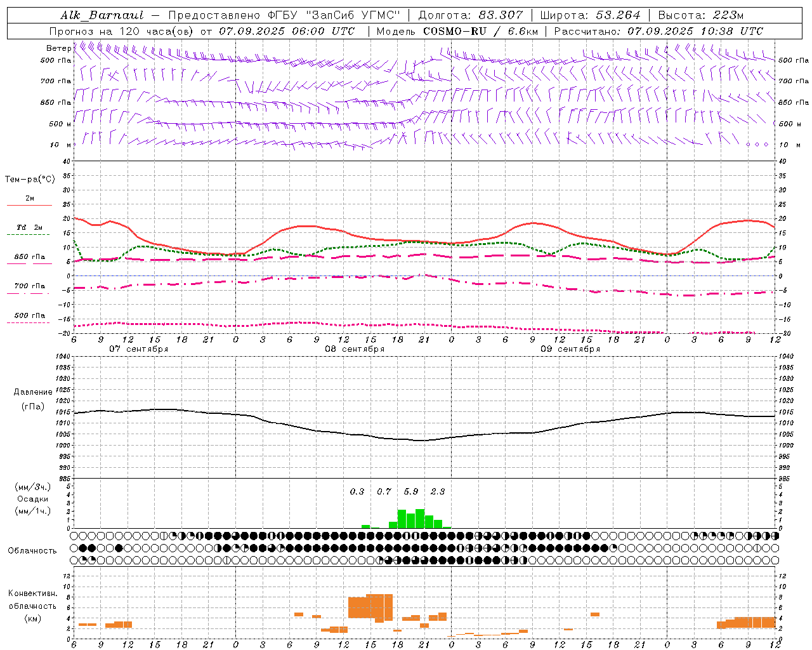Click the "Ветер" wind panel label
Viewport: 812px width, 650px height.
coord(58,48)
